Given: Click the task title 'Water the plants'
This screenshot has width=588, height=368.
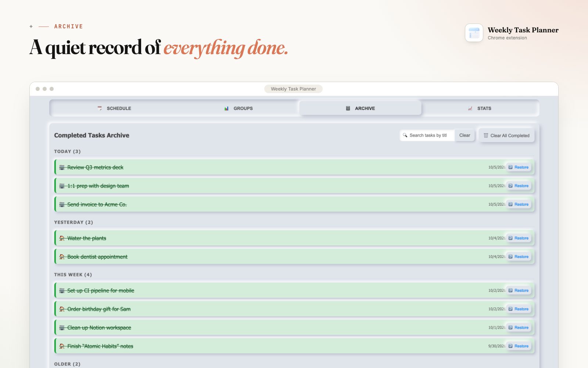Looking at the screenshot, I should pos(87,238).
